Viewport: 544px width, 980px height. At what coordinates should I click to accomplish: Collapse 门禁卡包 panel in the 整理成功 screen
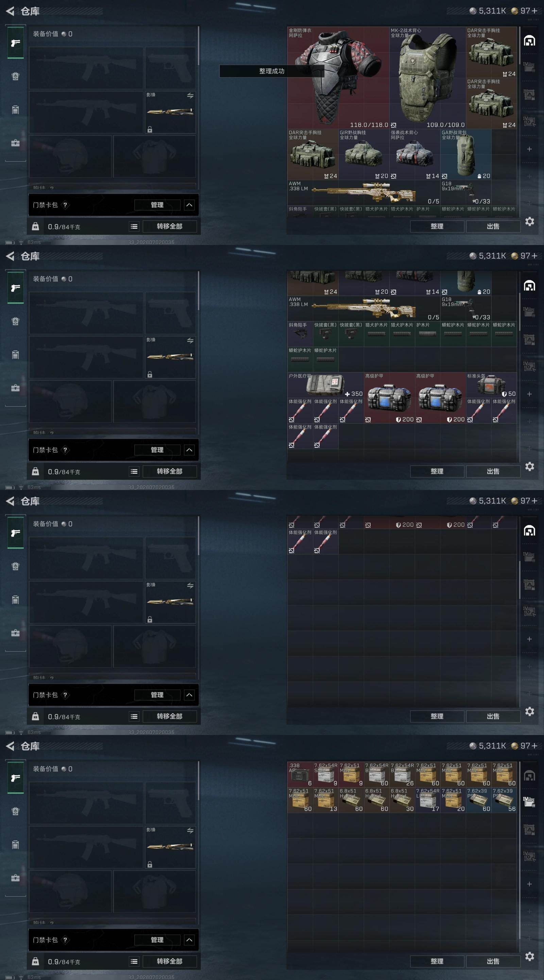pyautogui.click(x=189, y=205)
